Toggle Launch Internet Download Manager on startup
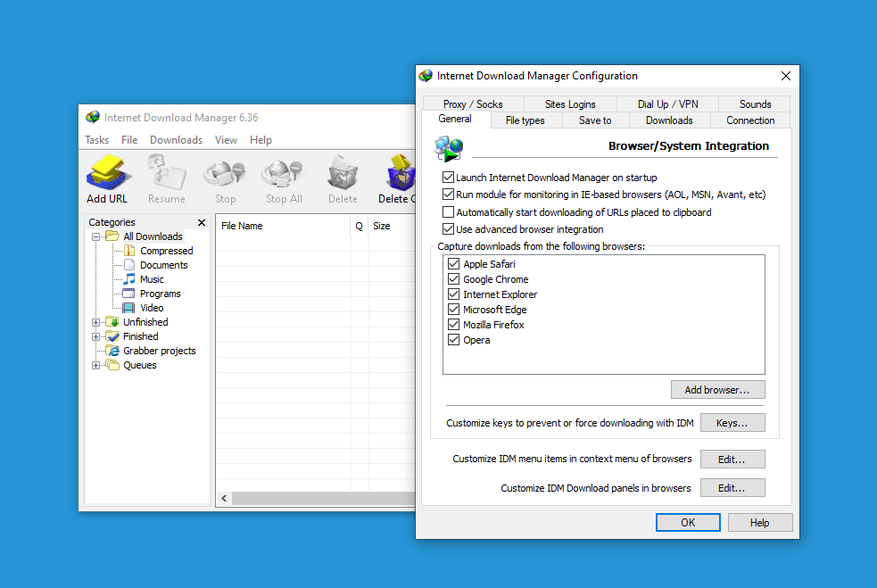Image resolution: width=877 pixels, height=588 pixels. click(x=448, y=178)
